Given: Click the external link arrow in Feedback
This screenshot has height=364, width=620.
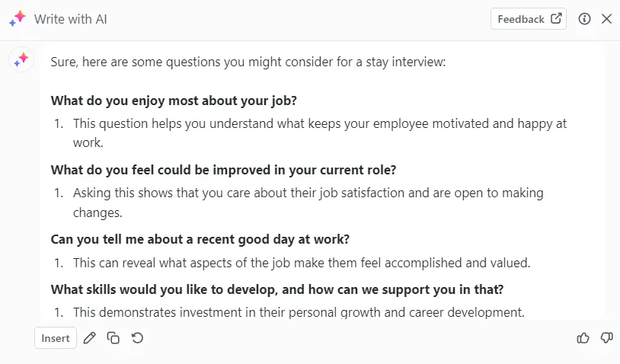Looking at the screenshot, I should click(x=556, y=18).
